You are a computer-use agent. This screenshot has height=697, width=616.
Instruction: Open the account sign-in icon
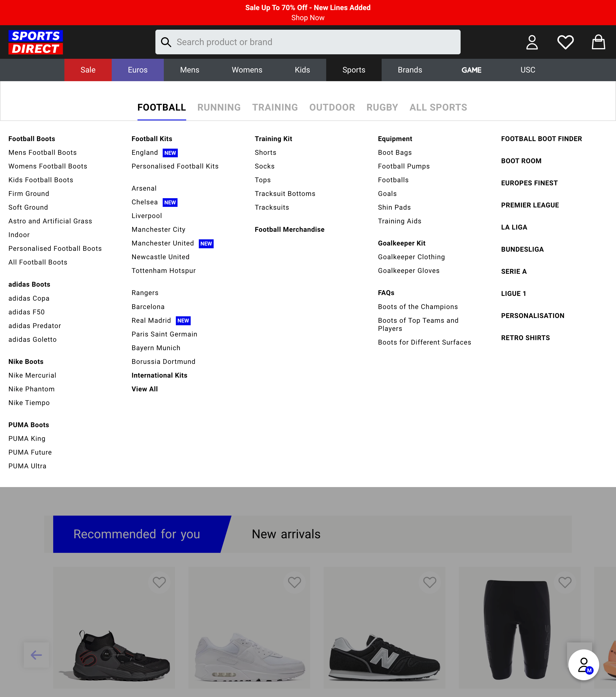(x=532, y=42)
